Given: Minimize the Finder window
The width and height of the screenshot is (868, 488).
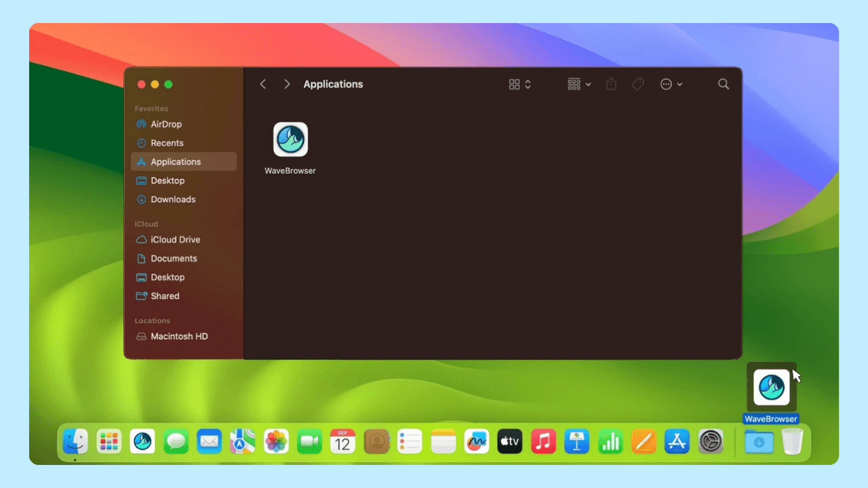Looking at the screenshot, I should click(155, 84).
